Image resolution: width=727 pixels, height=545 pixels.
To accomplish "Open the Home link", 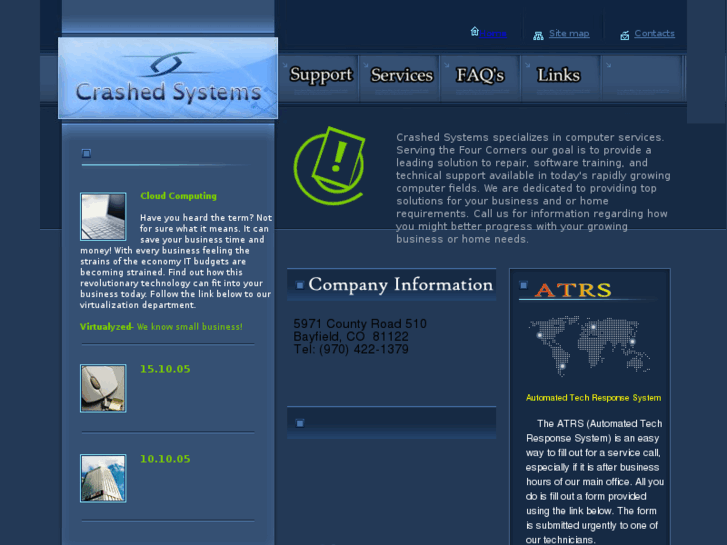I will click(493, 34).
